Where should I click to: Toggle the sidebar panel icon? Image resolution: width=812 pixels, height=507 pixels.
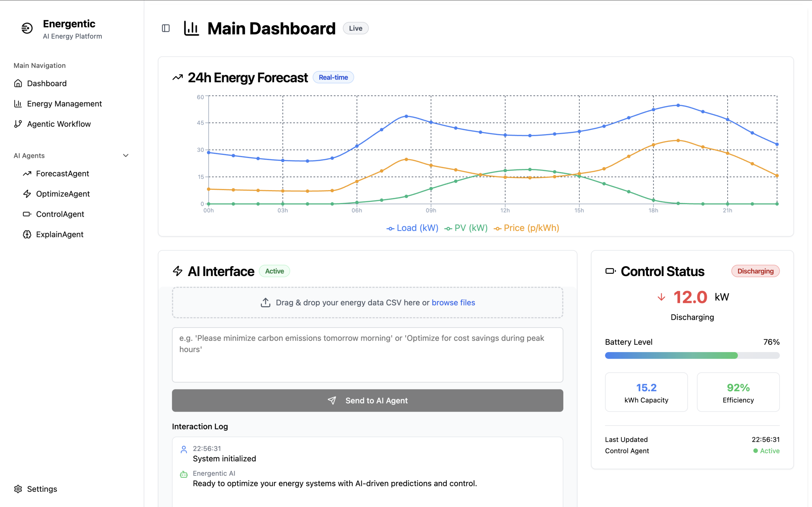pos(166,28)
